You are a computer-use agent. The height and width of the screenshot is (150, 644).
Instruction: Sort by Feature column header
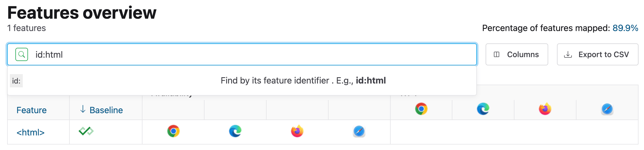(32, 110)
